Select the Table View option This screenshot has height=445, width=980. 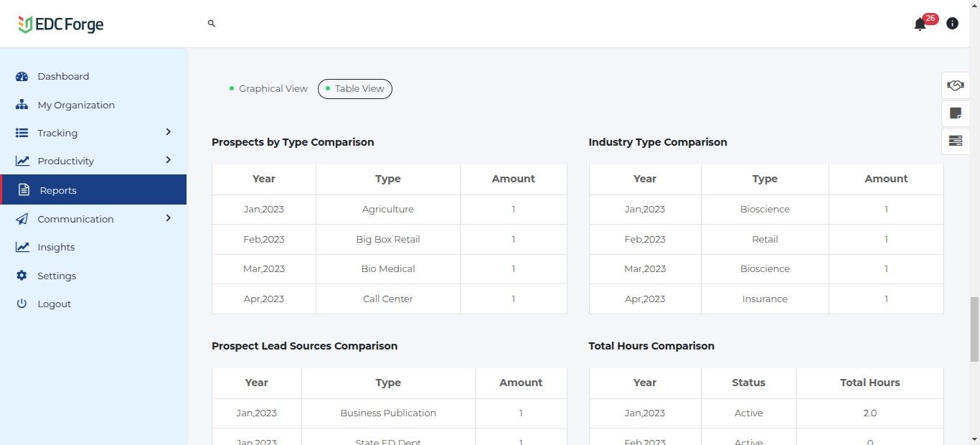(355, 89)
